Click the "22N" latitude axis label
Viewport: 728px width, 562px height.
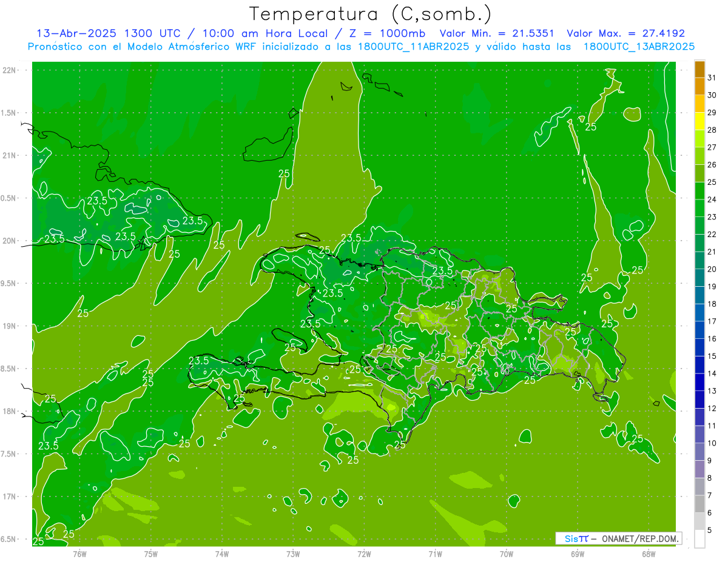(x=9, y=70)
